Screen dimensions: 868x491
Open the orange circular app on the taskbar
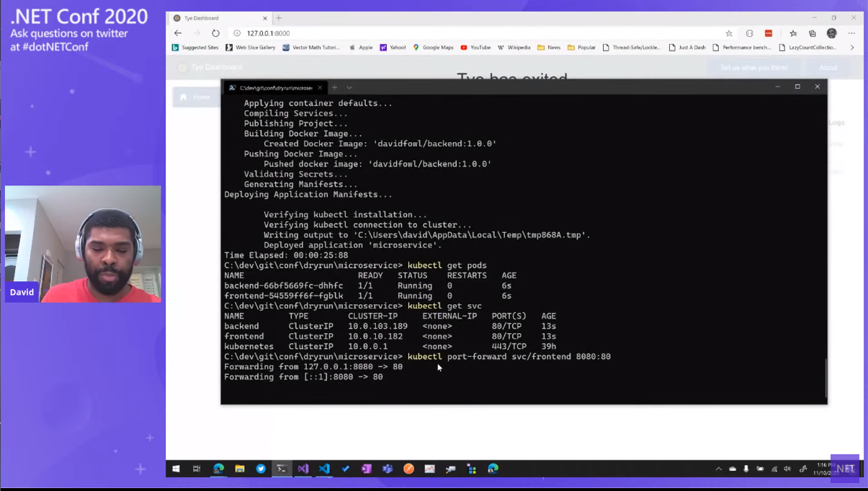tap(408, 469)
